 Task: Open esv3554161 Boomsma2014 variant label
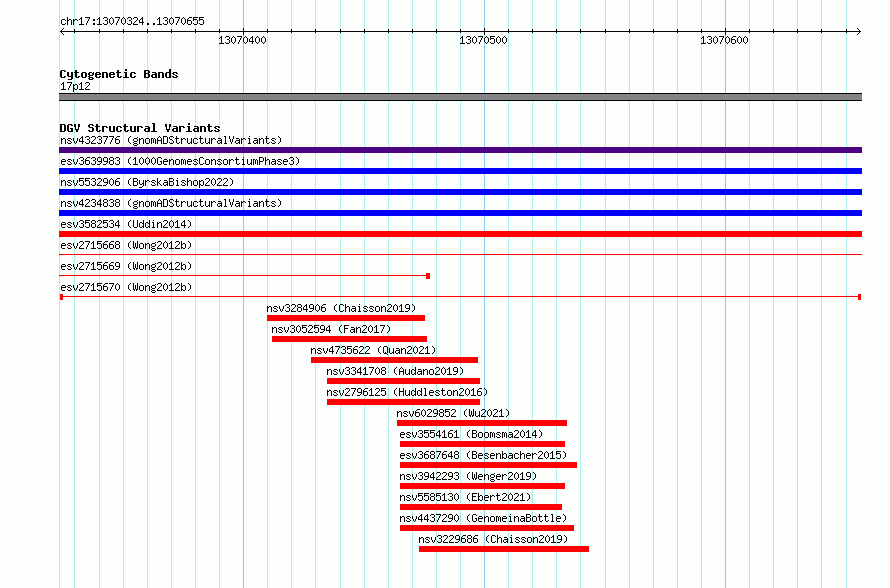tap(471, 434)
